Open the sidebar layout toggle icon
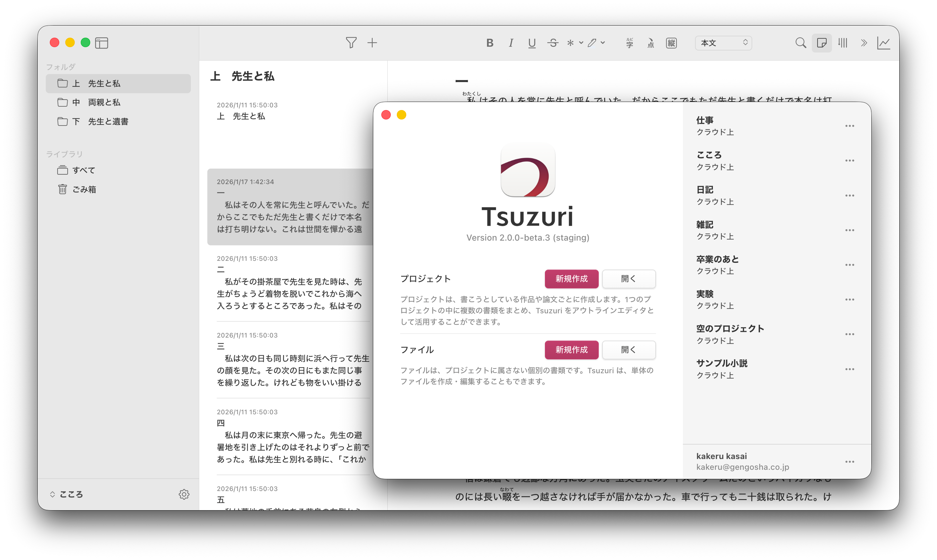This screenshot has width=937, height=560. point(101,43)
